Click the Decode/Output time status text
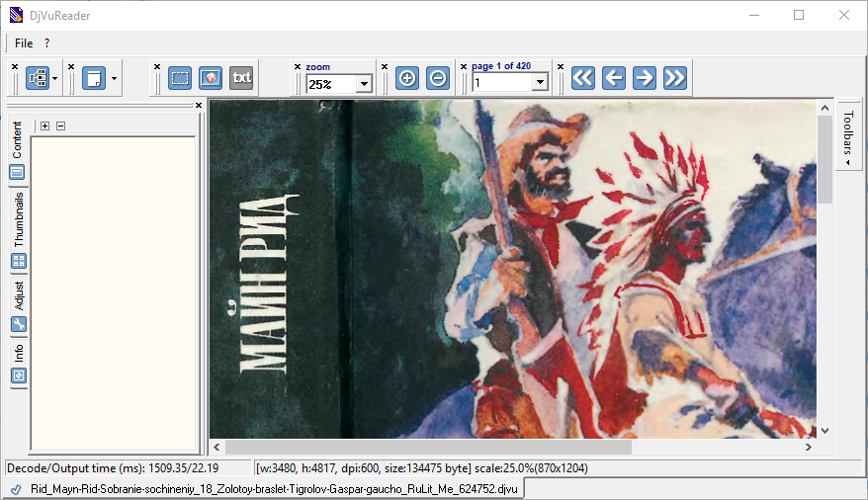Screen dimensions: 868x500 pos(113,468)
